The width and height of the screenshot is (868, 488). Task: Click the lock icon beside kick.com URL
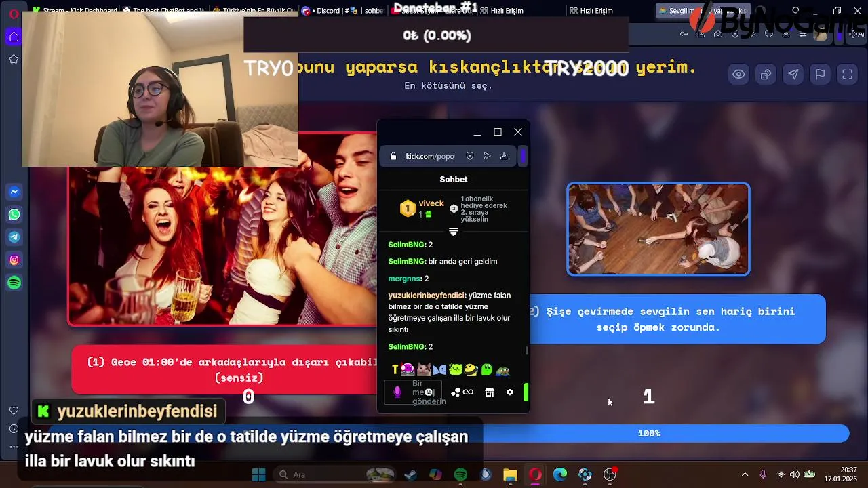click(x=393, y=156)
